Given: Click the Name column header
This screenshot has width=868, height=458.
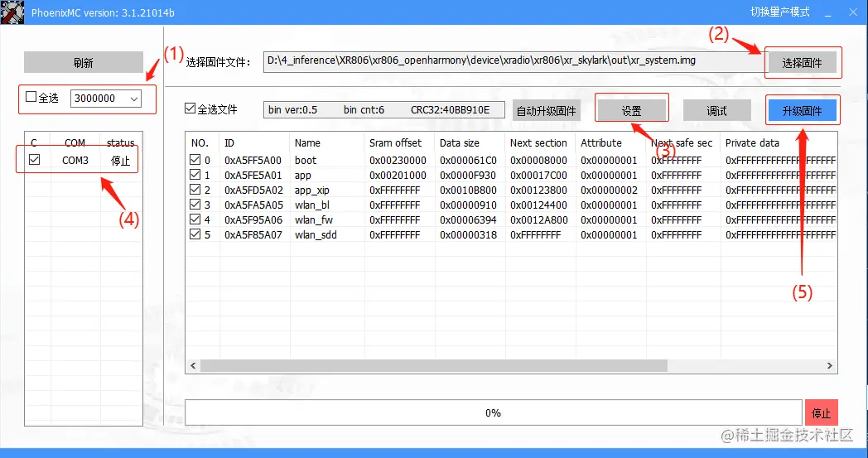Looking at the screenshot, I should 307,143.
